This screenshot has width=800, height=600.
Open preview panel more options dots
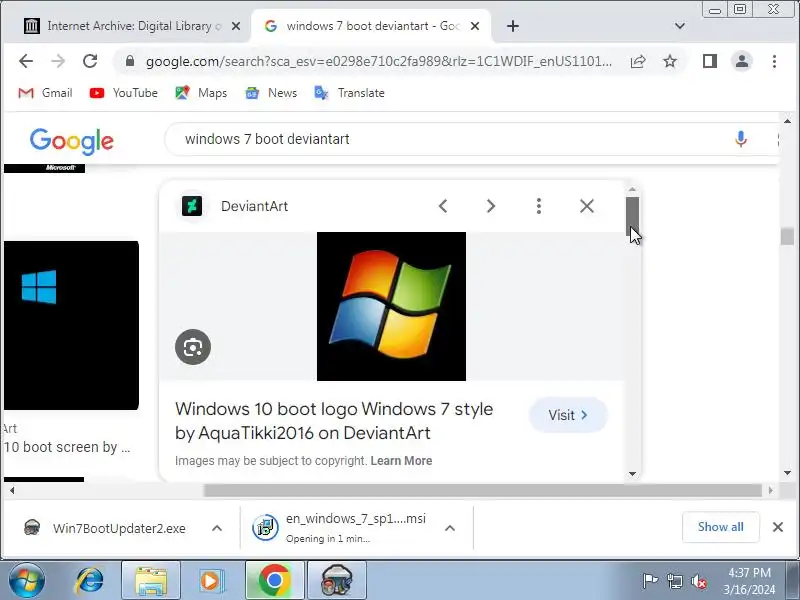tap(539, 206)
